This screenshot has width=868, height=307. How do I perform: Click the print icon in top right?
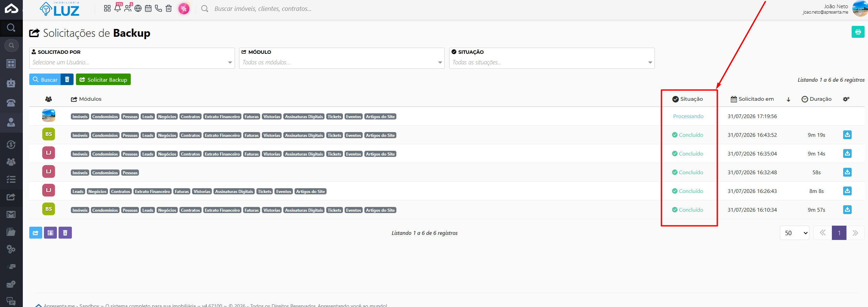858,32
